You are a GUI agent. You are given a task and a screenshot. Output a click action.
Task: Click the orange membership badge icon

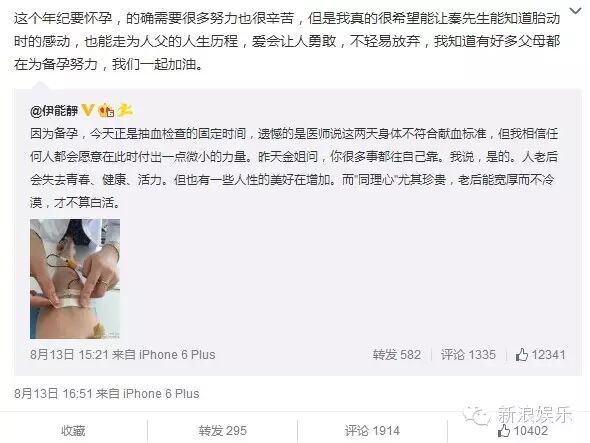click(106, 110)
